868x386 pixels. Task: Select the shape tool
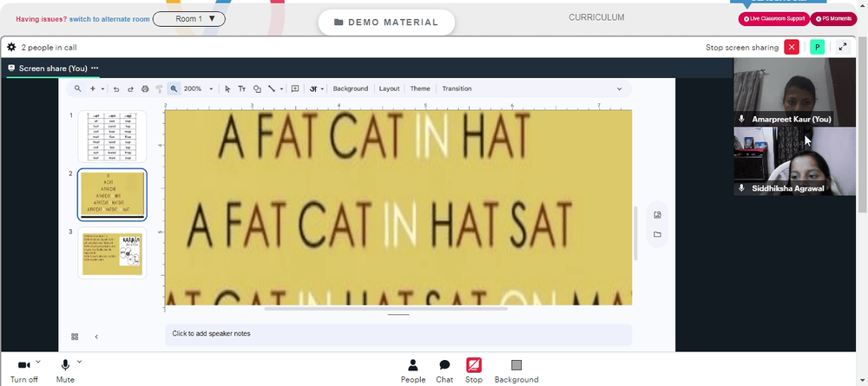point(257,88)
